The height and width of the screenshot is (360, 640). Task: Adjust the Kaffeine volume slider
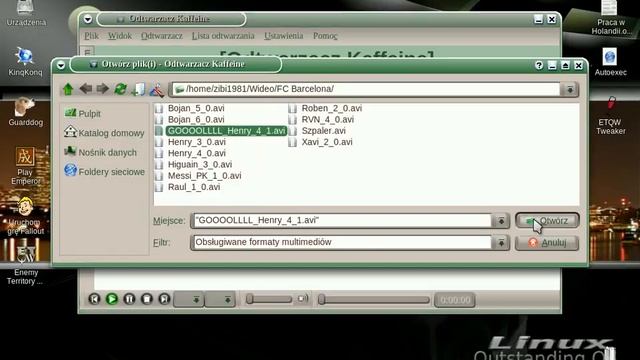point(269,300)
